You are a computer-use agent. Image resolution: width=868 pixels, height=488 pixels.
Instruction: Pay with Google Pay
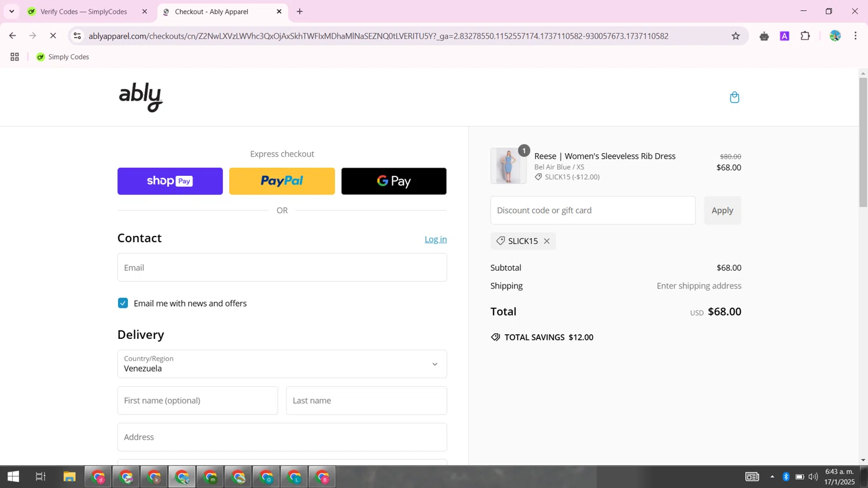pyautogui.click(x=394, y=181)
